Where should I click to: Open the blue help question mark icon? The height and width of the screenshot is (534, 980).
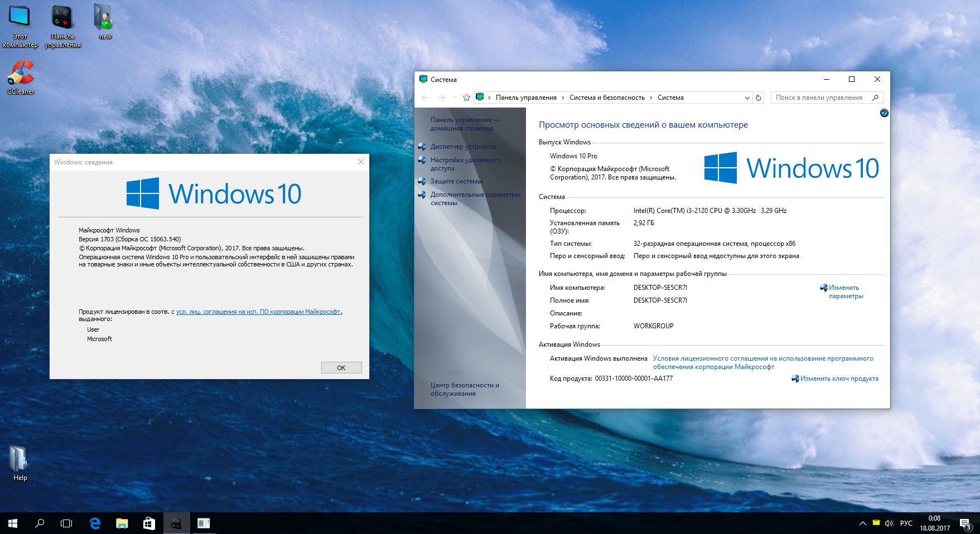(884, 113)
